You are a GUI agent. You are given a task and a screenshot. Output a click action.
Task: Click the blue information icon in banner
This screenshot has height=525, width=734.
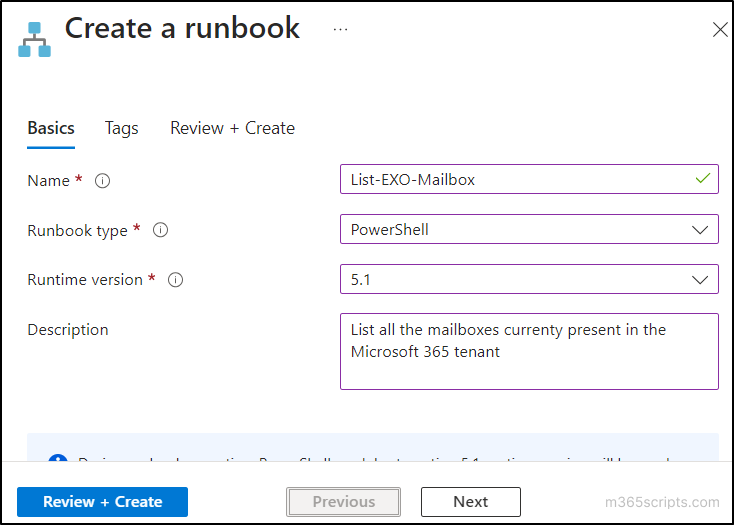[58, 458]
